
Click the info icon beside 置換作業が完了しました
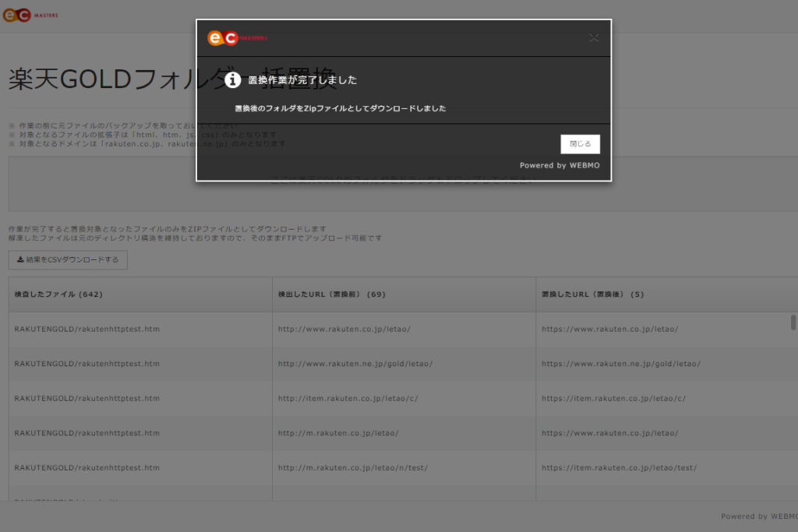tap(232, 79)
